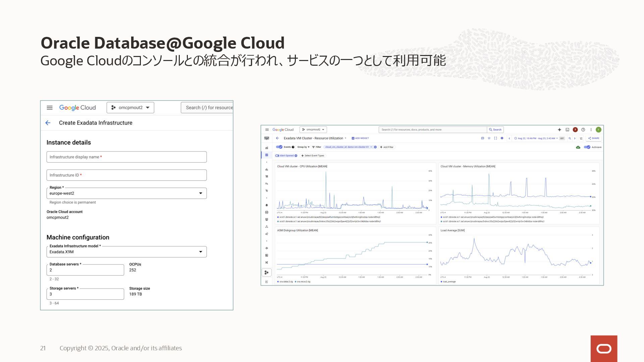644x362 pixels.
Task: Go back from Exadata VM Cluster dashboard
Action: click(x=277, y=138)
